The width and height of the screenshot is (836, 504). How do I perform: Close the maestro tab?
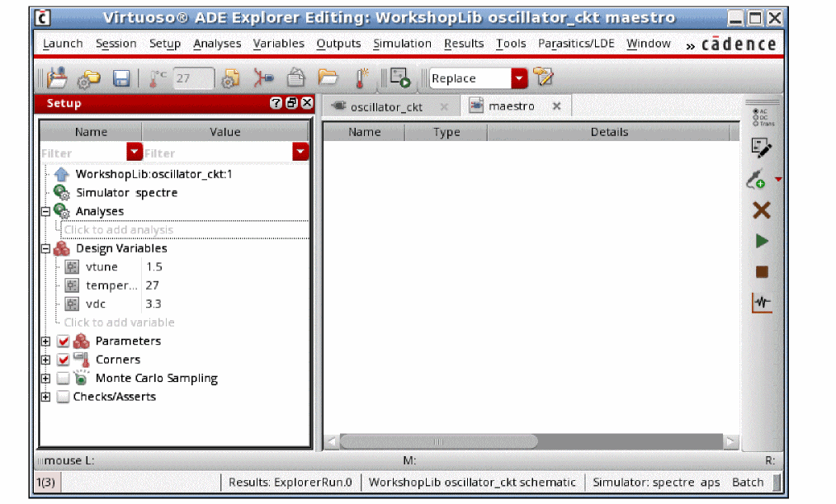[556, 106]
